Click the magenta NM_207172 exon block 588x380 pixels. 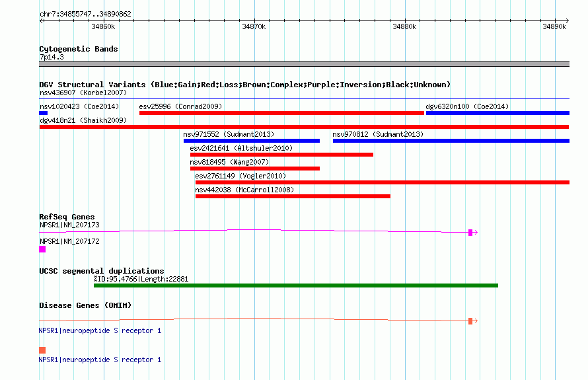(42, 249)
